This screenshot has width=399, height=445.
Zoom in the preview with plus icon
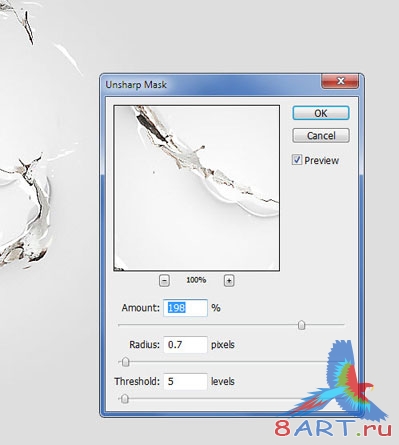click(229, 281)
